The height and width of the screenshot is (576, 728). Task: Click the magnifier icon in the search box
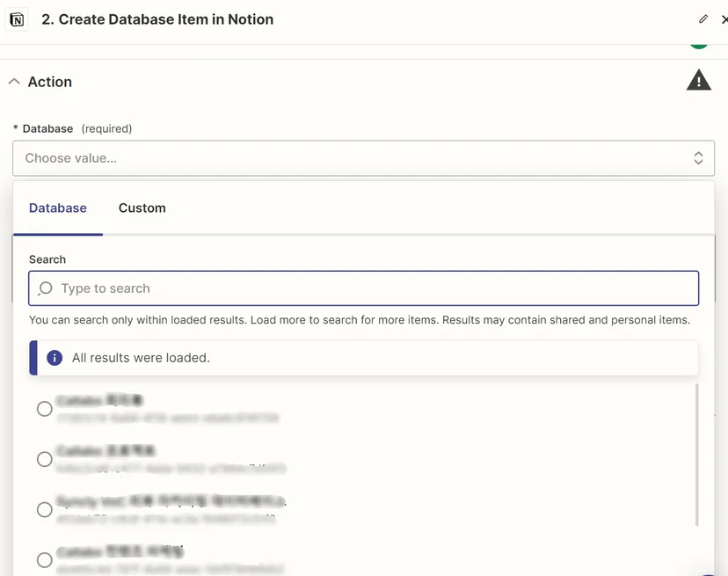[x=45, y=288]
